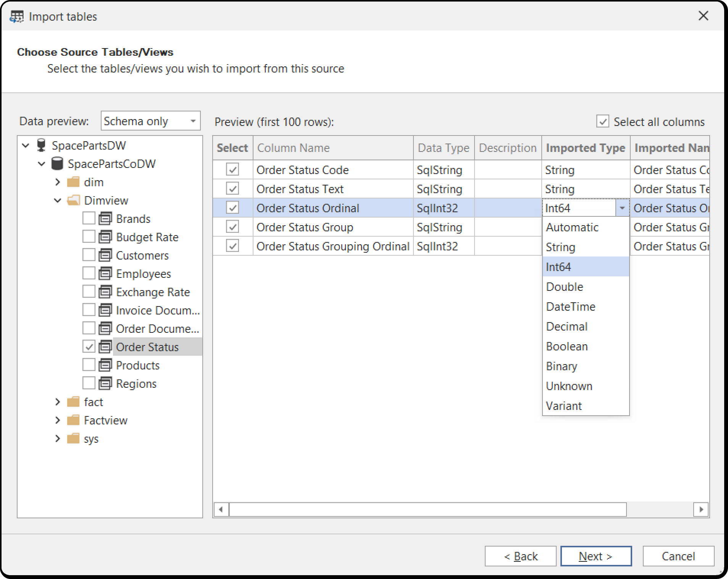This screenshot has width=728, height=579.
Task: Choose Boolean from the type list
Action: pos(586,346)
